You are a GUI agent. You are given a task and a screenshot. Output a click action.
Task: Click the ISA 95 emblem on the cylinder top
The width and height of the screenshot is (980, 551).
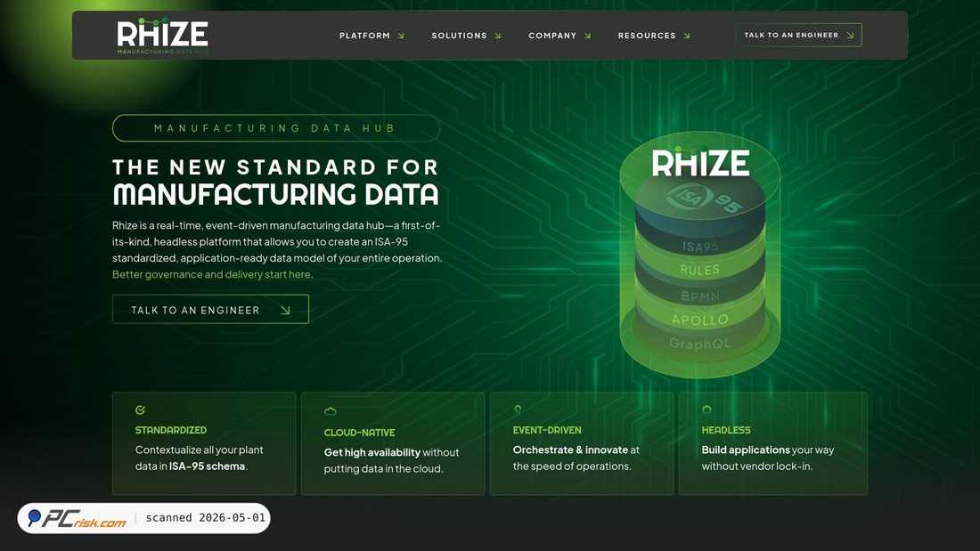703,199
